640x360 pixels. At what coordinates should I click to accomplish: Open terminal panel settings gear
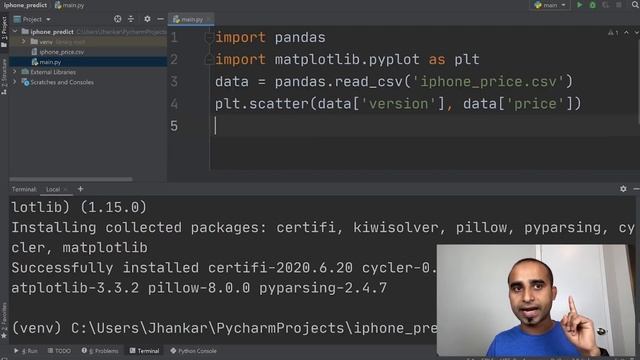point(623,189)
